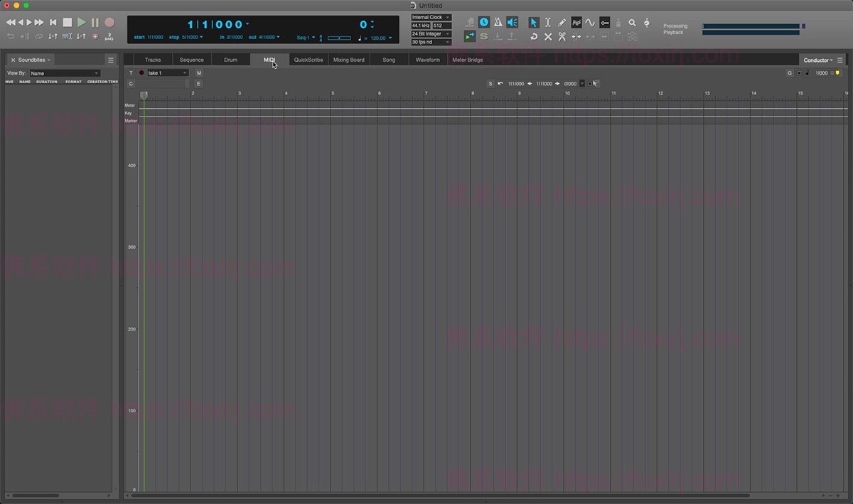
Task: Choose the I-Beam selection tool
Action: click(547, 23)
